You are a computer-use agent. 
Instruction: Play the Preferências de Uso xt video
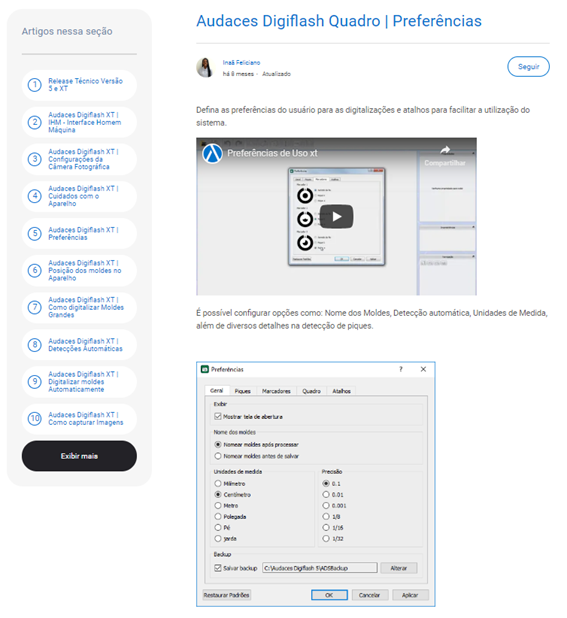pyautogui.click(x=336, y=216)
